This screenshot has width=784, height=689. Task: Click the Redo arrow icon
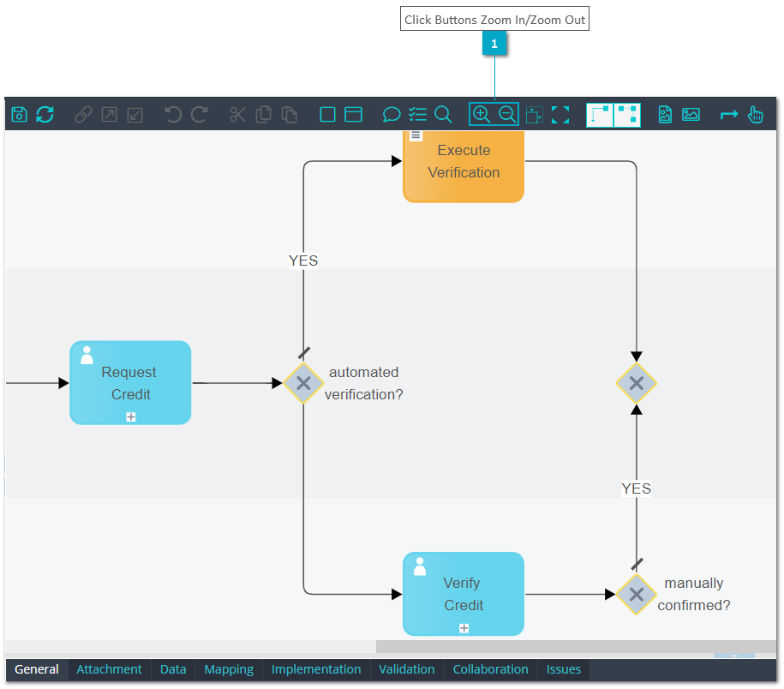pos(199,115)
